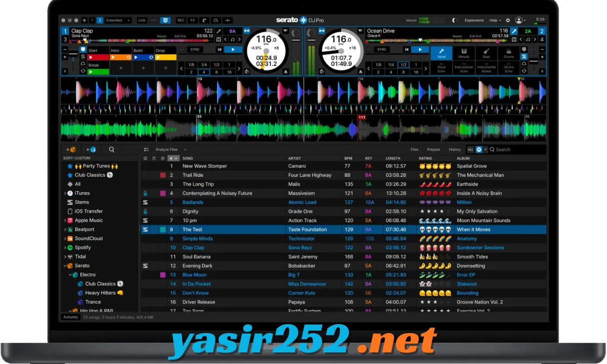Select the Melody stem pad
This screenshot has width=607, height=364.
pyautogui.click(x=464, y=53)
